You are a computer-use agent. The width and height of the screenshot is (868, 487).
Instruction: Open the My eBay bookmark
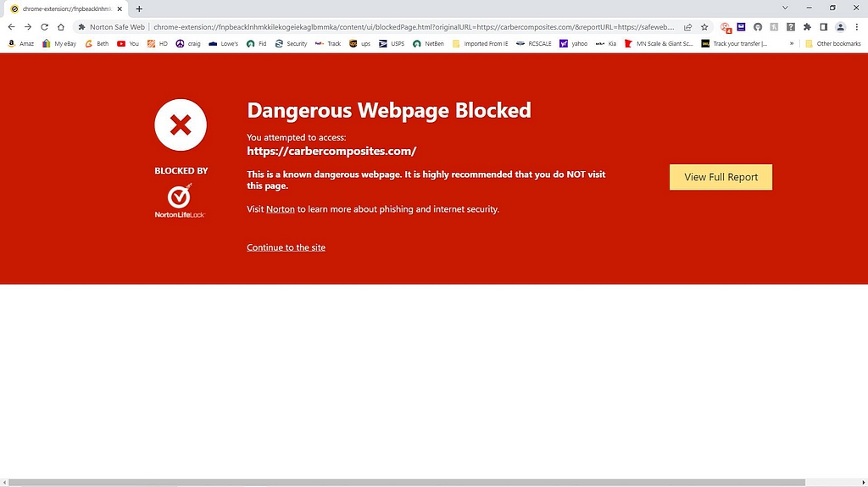pyautogui.click(x=59, y=43)
